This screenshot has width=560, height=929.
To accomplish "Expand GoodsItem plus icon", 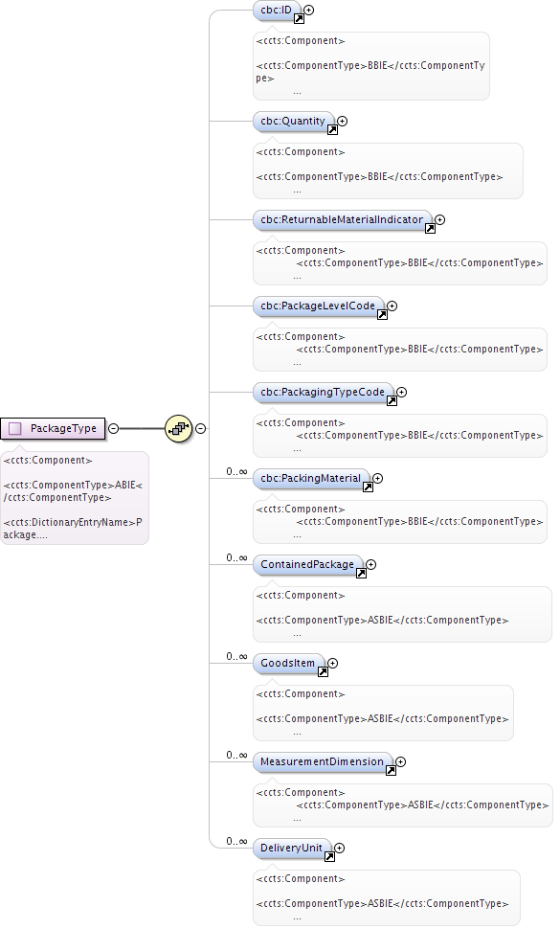I will pos(333,663).
